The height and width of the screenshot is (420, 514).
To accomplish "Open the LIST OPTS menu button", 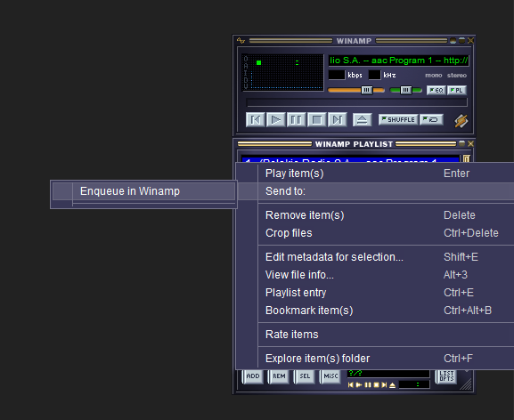I will point(446,376).
